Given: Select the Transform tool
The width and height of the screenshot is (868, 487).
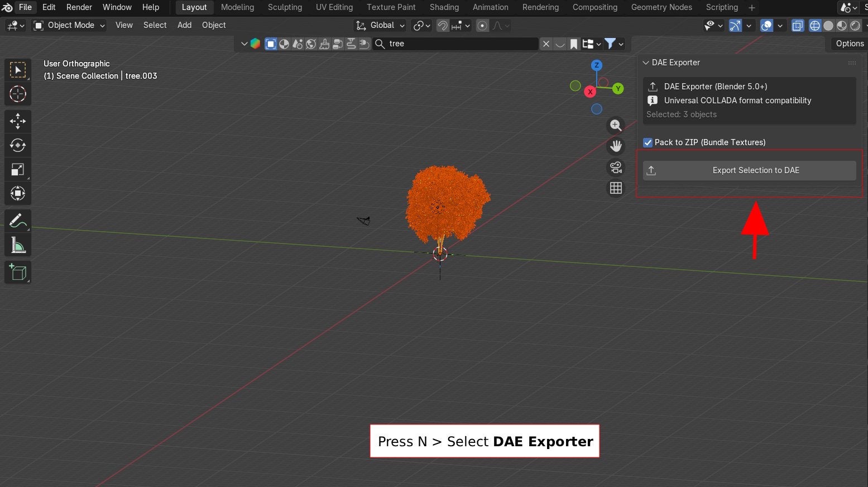Looking at the screenshot, I should pyautogui.click(x=18, y=194).
